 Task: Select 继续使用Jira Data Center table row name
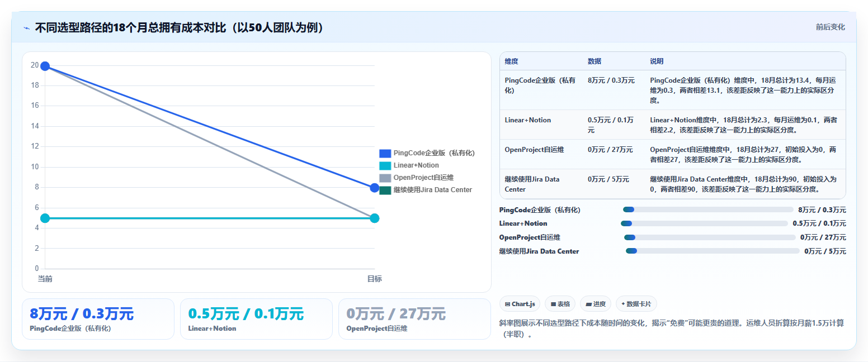532,184
